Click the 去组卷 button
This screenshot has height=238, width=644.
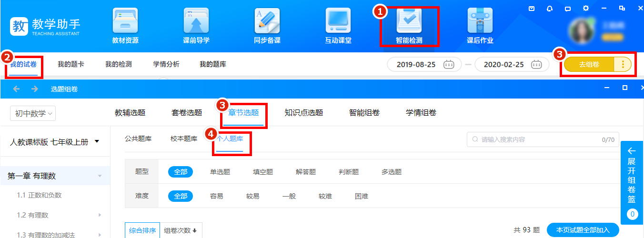coord(589,65)
